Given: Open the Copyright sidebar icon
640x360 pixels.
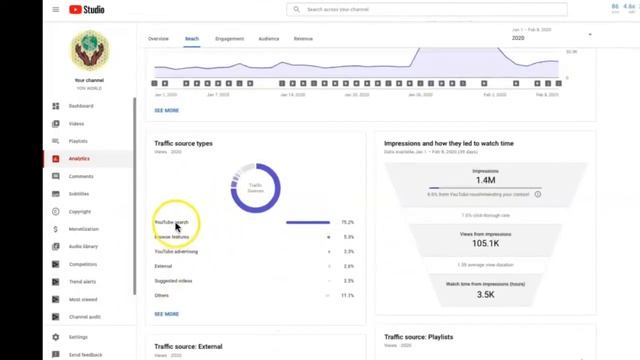Looking at the screenshot, I should pos(56,211).
